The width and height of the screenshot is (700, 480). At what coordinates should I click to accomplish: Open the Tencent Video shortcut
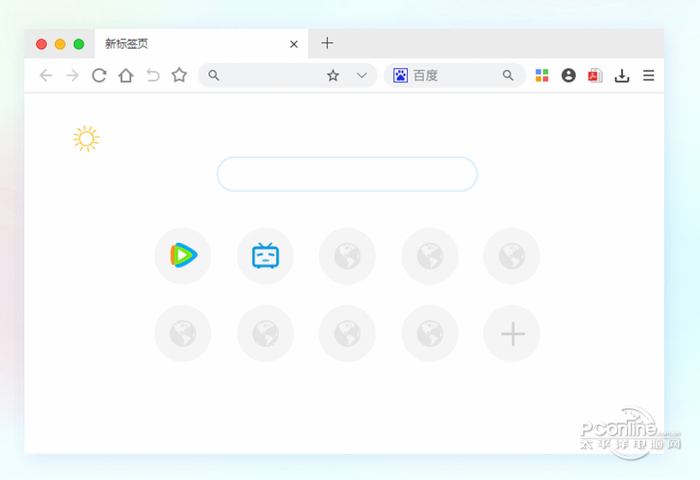[x=183, y=256]
